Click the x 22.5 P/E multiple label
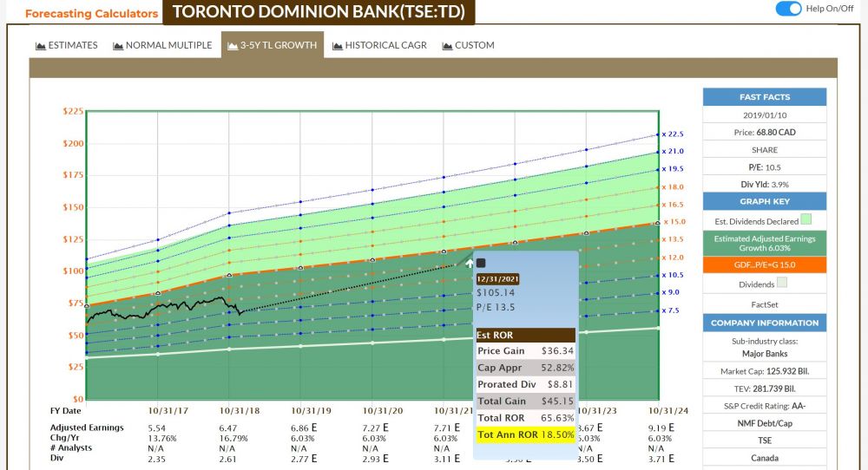Viewport: 868px width, 470px height. click(673, 134)
